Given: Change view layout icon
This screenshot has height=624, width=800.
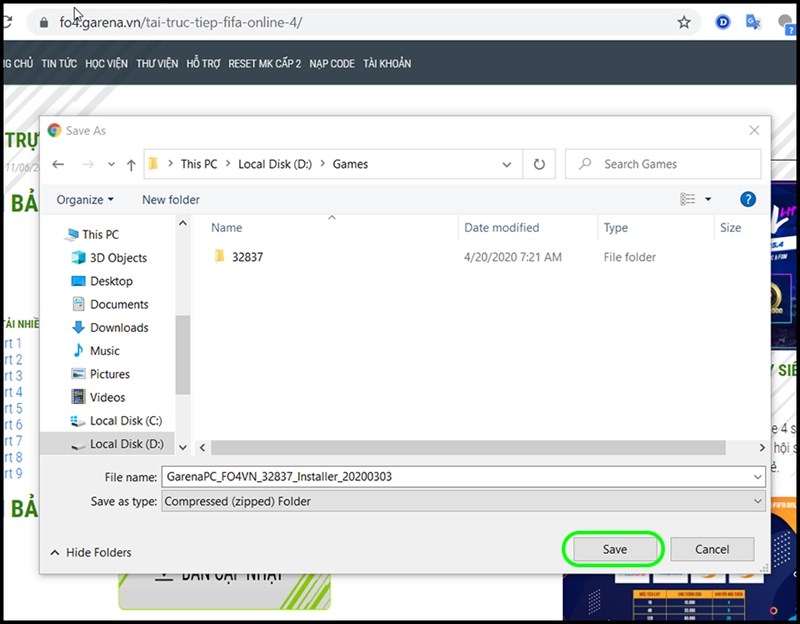Looking at the screenshot, I should coord(688,199).
